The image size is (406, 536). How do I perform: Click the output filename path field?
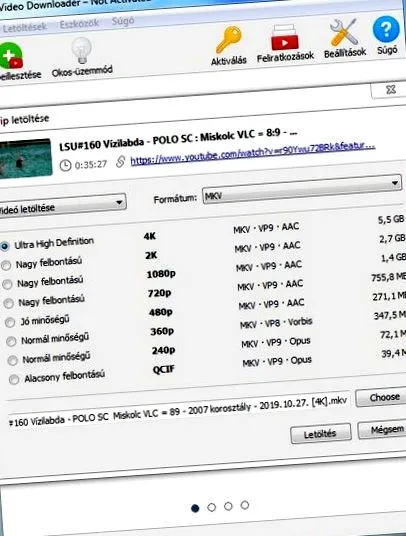178,410
